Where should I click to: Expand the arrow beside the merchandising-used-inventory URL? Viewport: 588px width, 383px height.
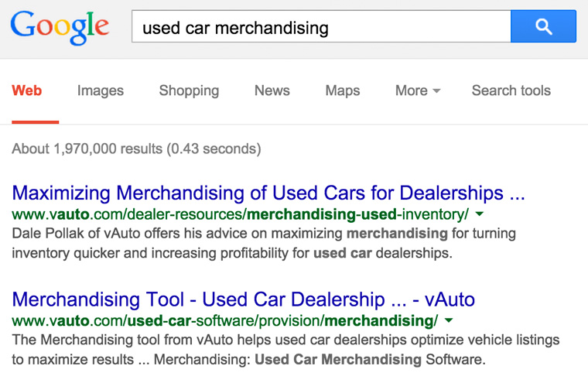[x=479, y=214]
